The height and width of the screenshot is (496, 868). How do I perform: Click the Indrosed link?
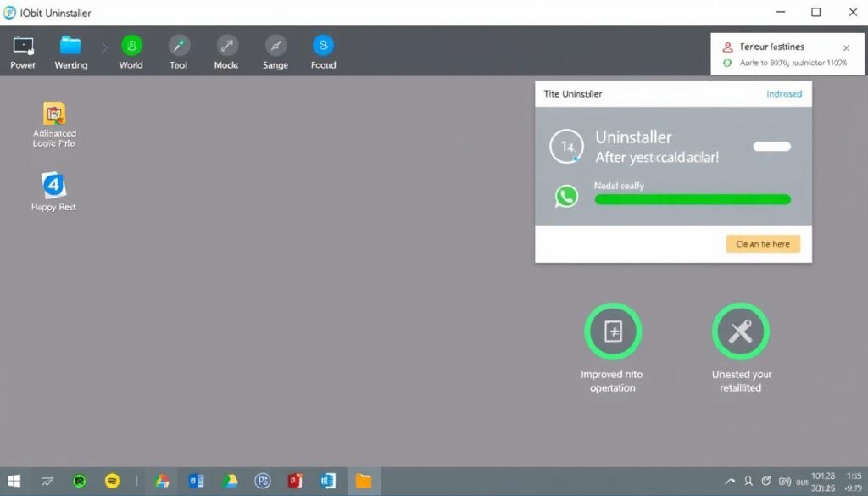pyautogui.click(x=784, y=93)
